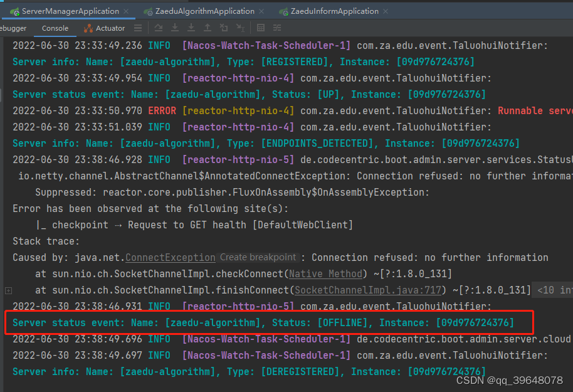
Task: Click the 'Stack trace:' log line
Action: point(46,241)
